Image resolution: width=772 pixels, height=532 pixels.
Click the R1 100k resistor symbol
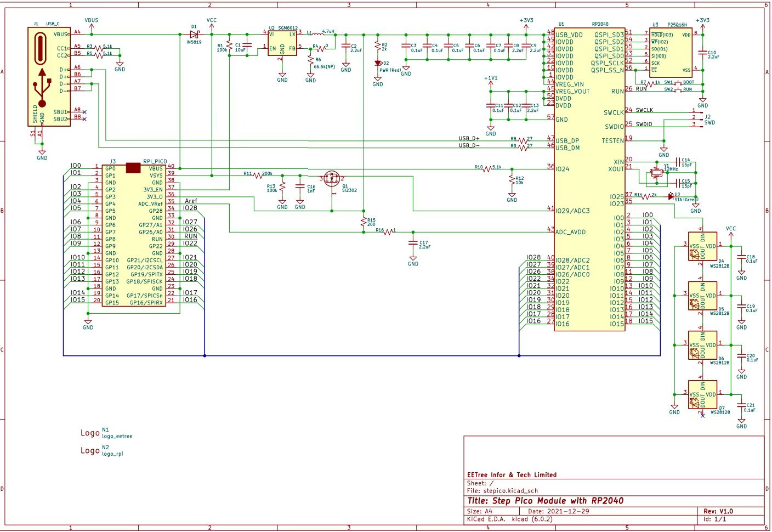pyautogui.click(x=229, y=45)
